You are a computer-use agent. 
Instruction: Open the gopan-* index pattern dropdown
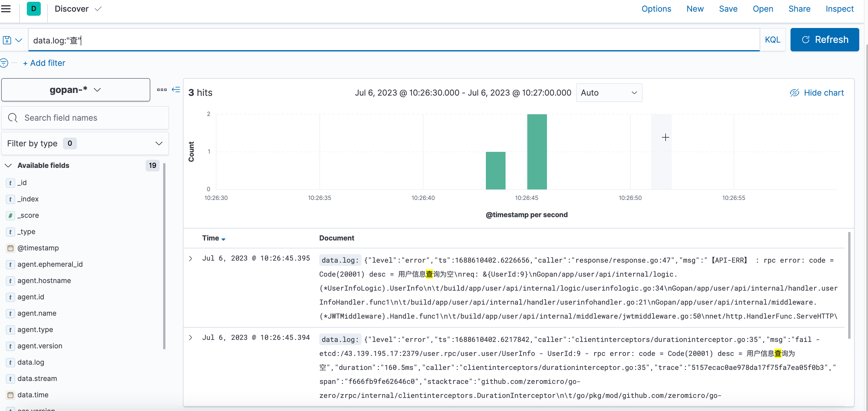coord(75,90)
